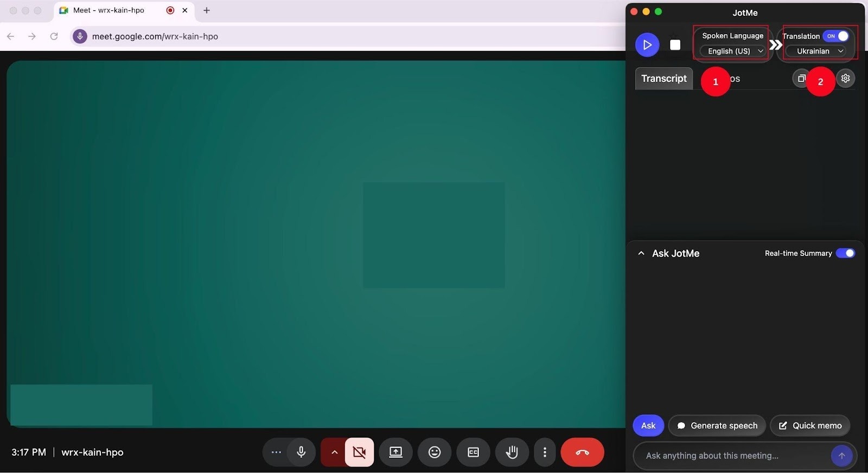Screen dimensions: 868x473
Task: Turn on captions in Meet
Action: pyautogui.click(x=473, y=452)
